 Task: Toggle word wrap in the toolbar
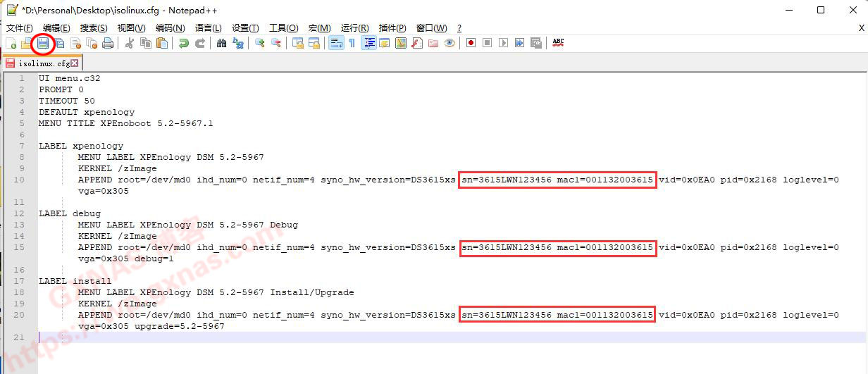pyautogui.click(x=336, y=43)
